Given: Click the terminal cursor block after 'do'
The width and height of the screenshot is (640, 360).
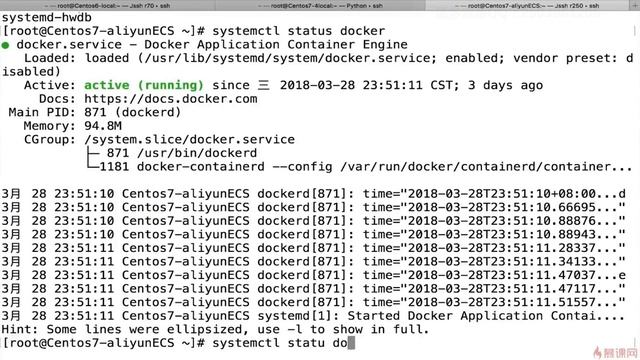Looking at the screenshot, I should (351, 343).
